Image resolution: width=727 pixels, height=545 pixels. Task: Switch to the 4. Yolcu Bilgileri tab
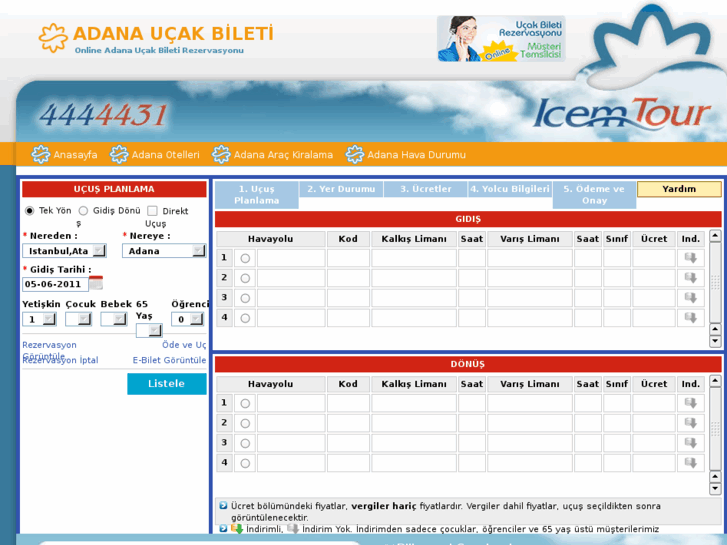click(x=510, y=189)
